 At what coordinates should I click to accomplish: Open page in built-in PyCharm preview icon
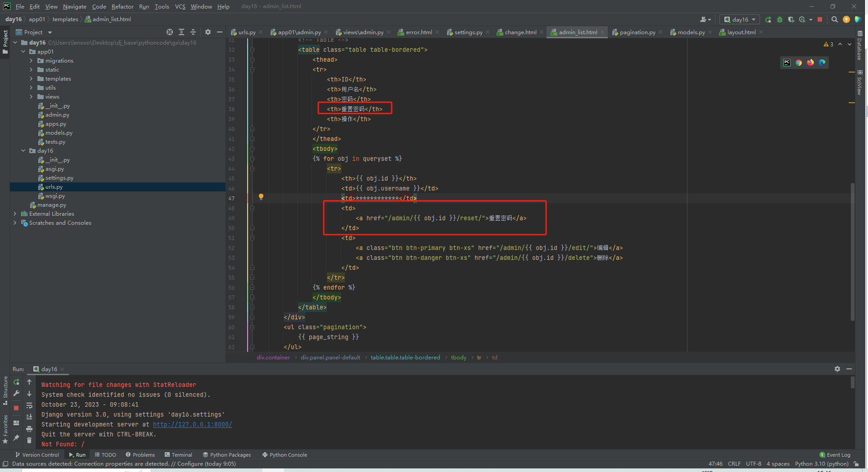click(x=787, y=63)
